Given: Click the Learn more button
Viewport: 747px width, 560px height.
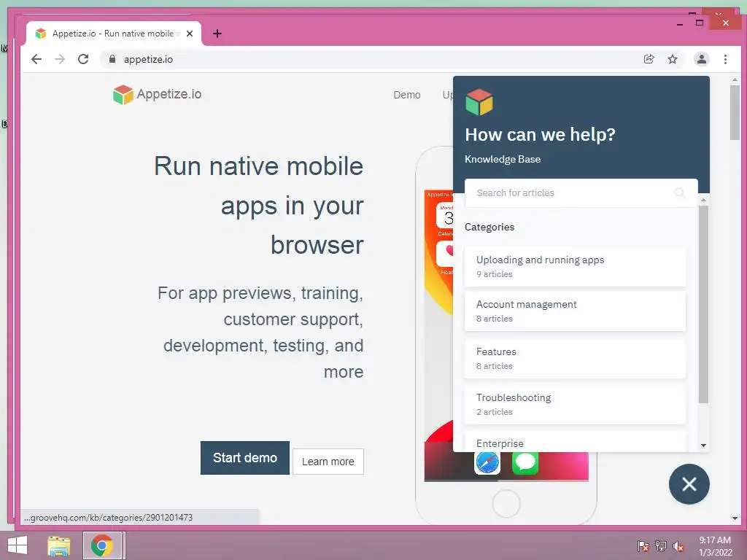Looking at the screenshot, I should (x=328, y=462).
